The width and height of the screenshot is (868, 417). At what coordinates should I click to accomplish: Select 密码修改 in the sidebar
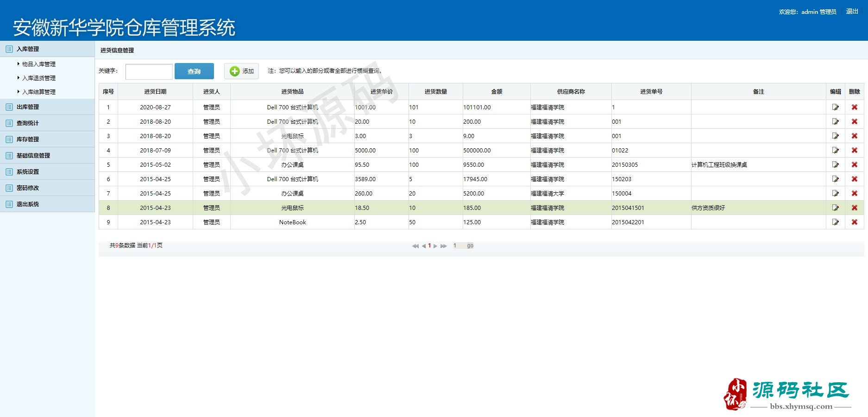(x=28, y=188)
